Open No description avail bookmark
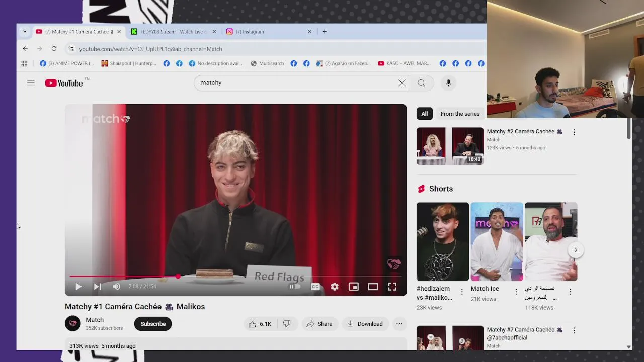This screenshot has width=644, height=362. pos(216,63)
